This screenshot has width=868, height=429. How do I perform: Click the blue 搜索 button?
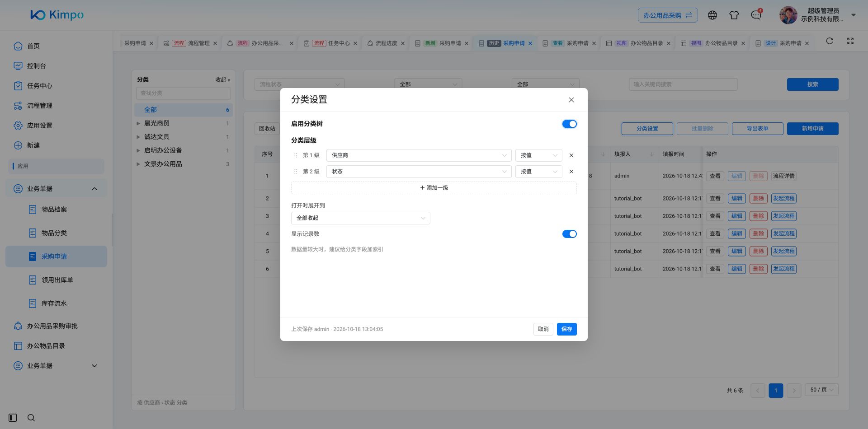pos(812,84)
